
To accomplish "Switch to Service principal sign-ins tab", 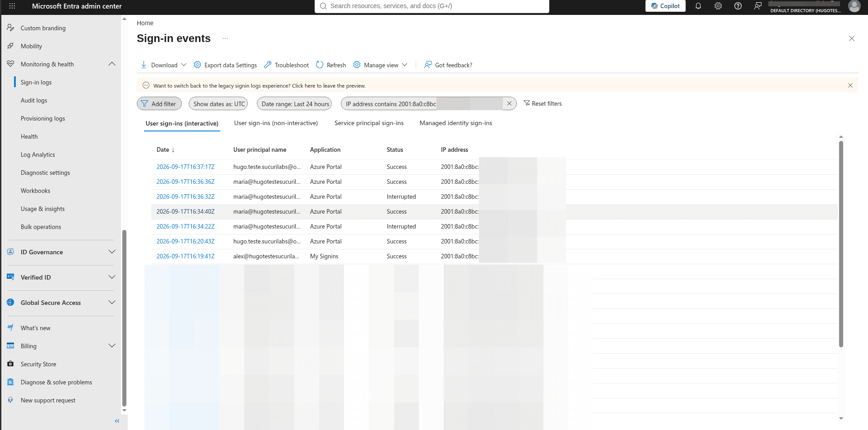I will (369, 123).
